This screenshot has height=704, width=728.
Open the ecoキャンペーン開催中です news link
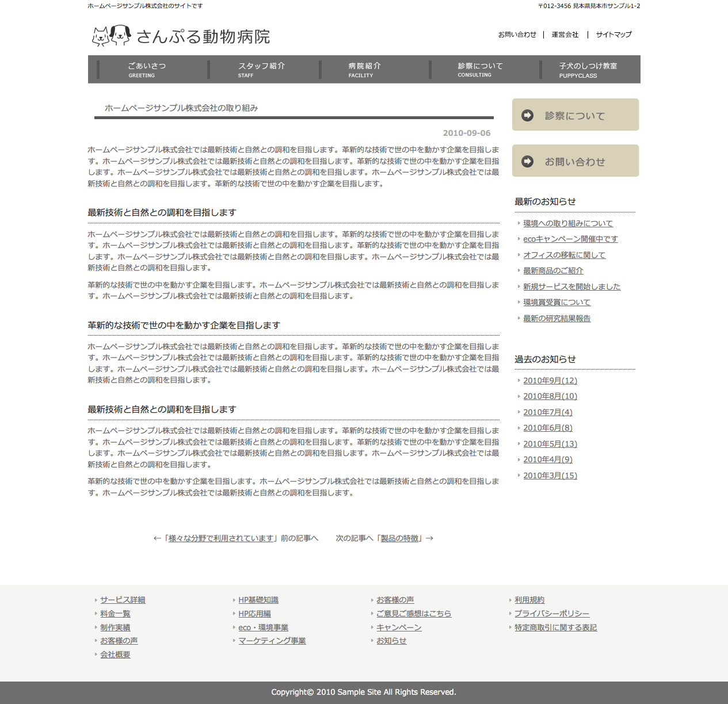[x=570, y=239]
